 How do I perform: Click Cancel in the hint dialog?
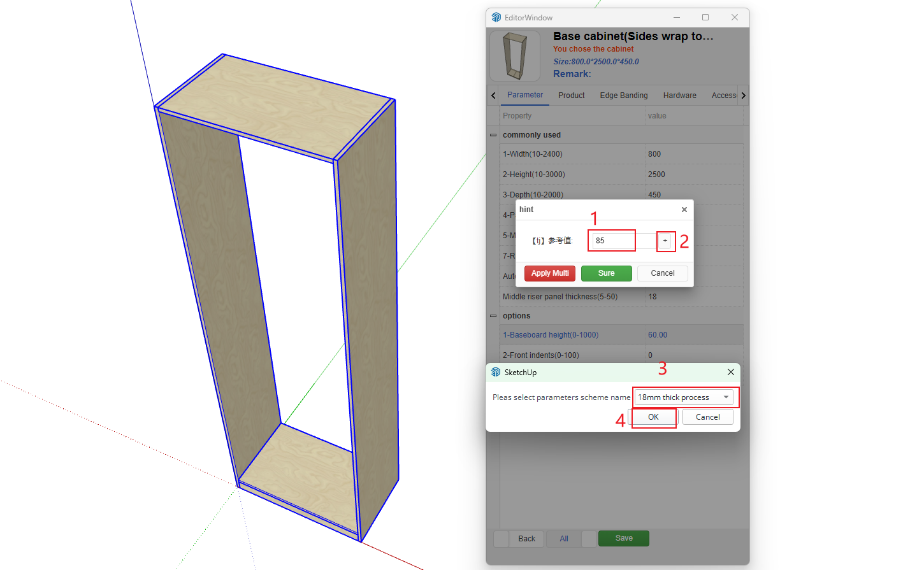click(662, 273)
